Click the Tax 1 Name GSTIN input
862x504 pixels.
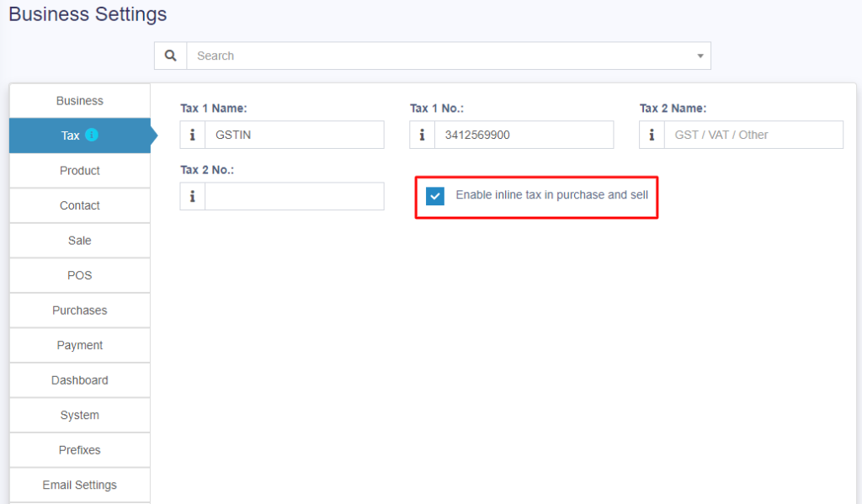click(x=295, y=135)
